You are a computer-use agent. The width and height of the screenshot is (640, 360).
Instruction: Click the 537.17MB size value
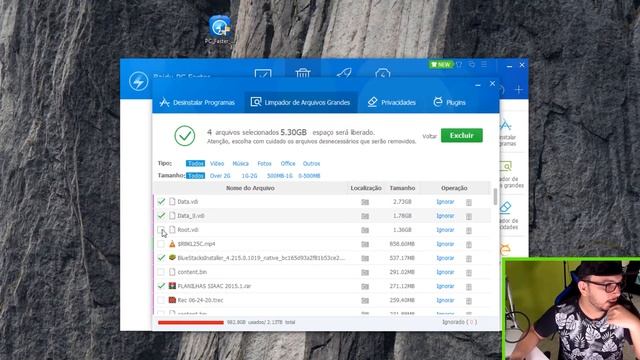[x=402, y=258]
